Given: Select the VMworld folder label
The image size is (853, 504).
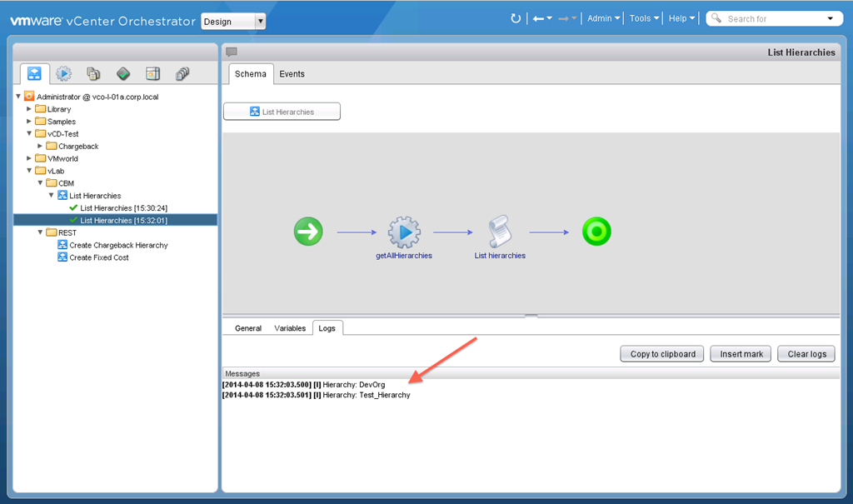Looking at the screenshot, I should tap(62, 158).
